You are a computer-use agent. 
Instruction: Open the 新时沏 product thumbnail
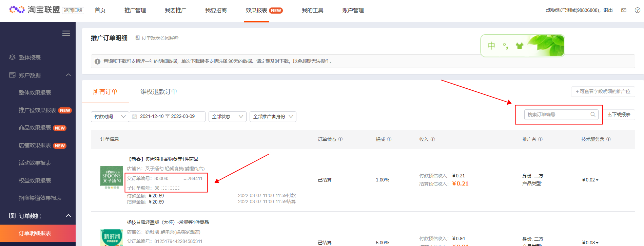click(112, 238)
